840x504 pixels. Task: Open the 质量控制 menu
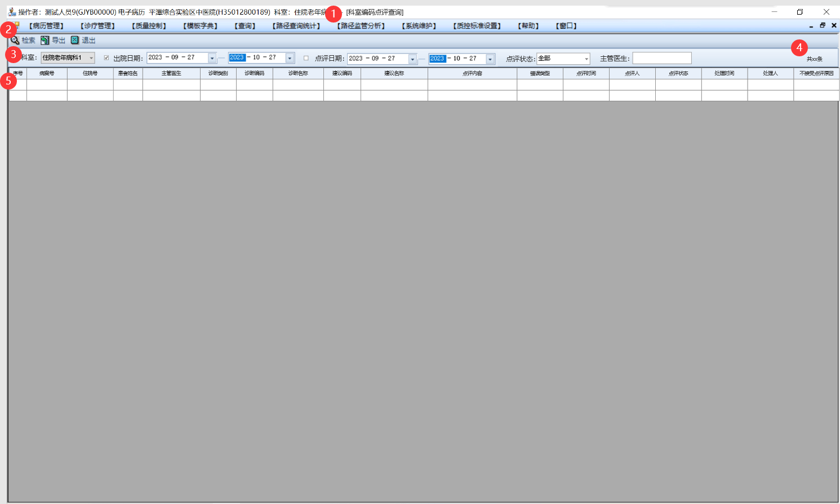pos(149,26)
